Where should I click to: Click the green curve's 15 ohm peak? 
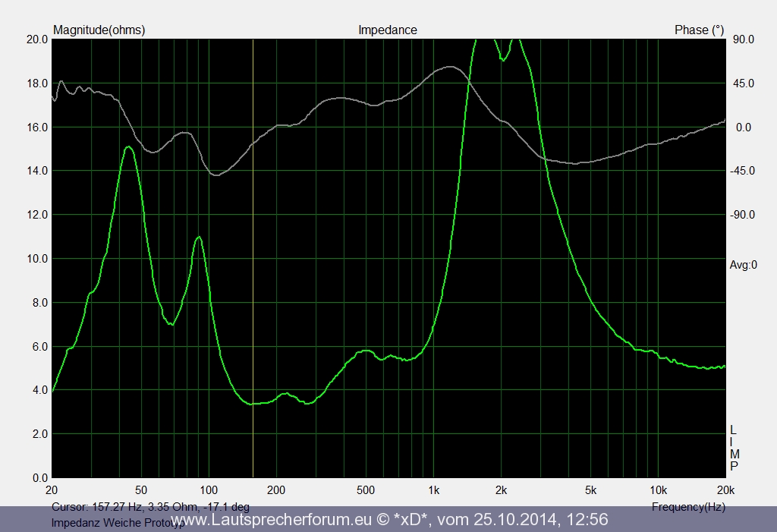click(128, 147)
